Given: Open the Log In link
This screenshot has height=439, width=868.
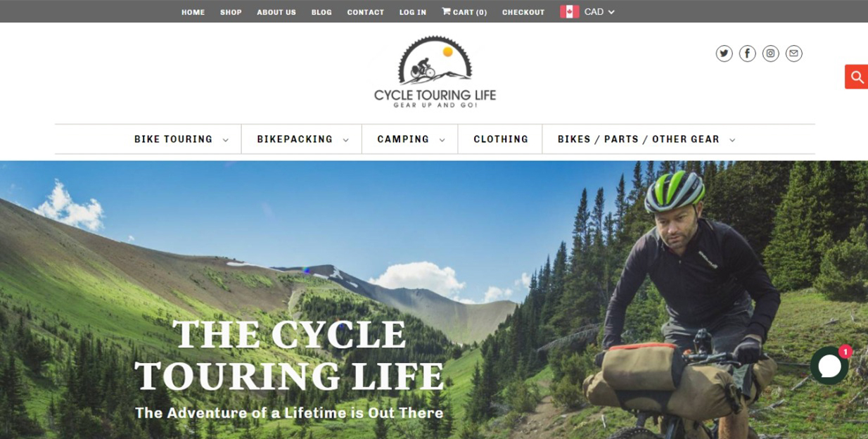Looking at the screenshot, I should (413, 12).
